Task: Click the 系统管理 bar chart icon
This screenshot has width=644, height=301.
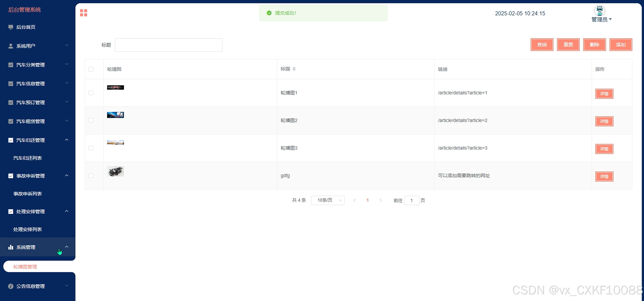Action: (11, 247)
